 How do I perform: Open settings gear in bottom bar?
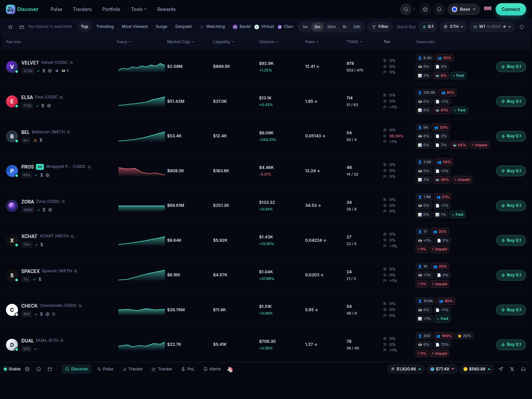point(27,369)
